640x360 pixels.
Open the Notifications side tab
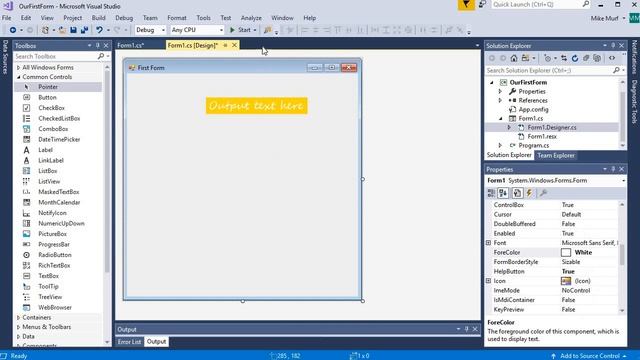tap(634, 57)
